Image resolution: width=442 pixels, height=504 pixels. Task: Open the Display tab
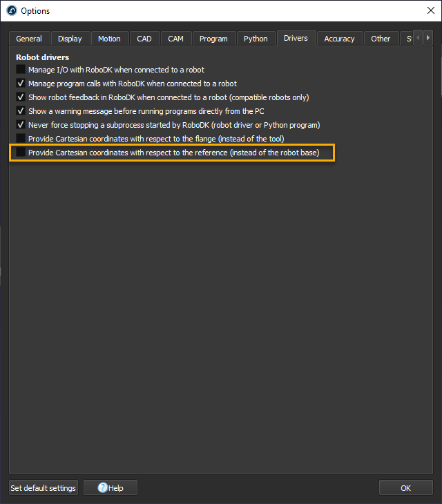pyautogui.click(x=70, y=39)
